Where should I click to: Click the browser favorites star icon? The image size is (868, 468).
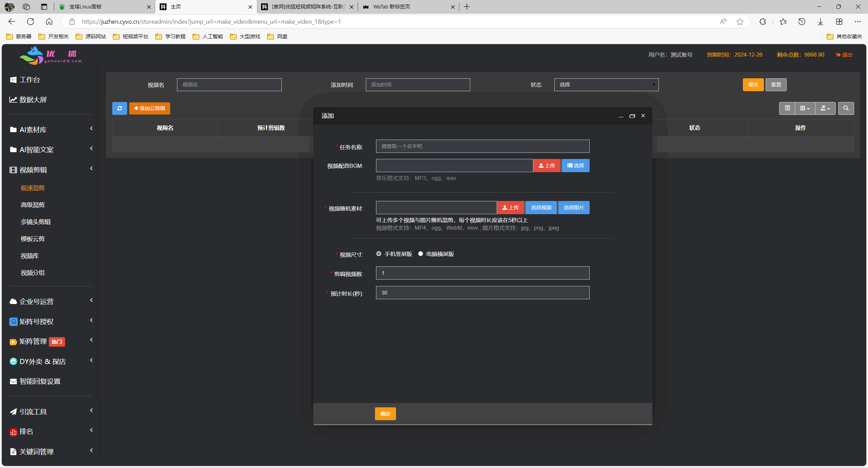(x=740, y=22)
